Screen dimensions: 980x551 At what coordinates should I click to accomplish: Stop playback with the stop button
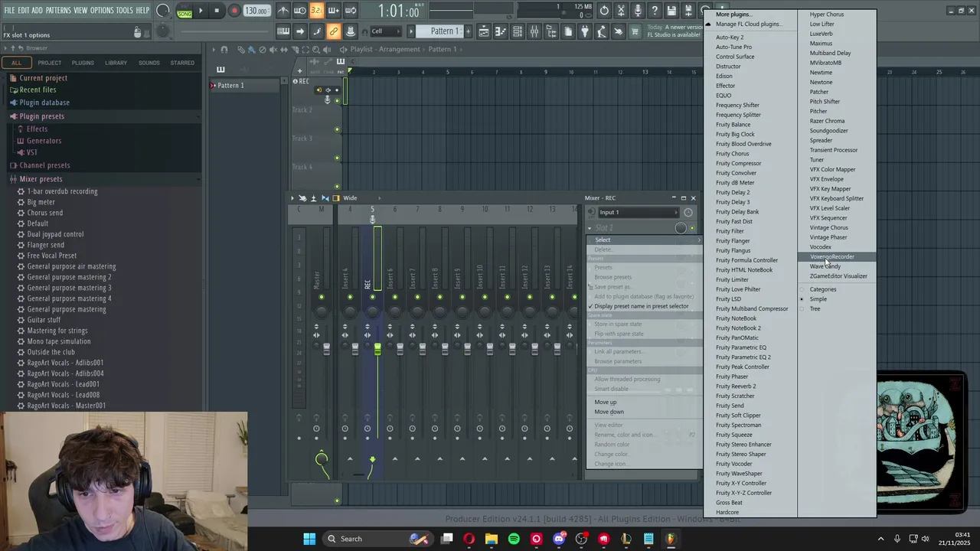coord(217,11)
